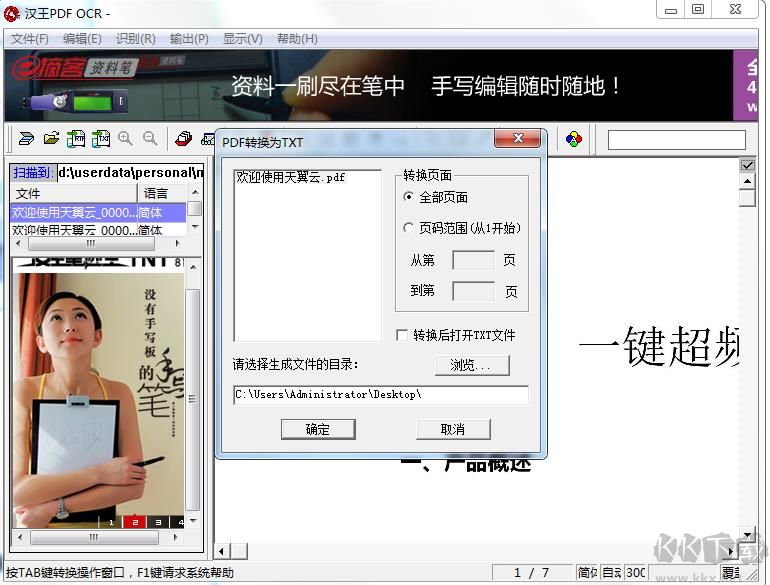
Task: Click the scan arrow toolbar icon
Action: pos(27,139)
